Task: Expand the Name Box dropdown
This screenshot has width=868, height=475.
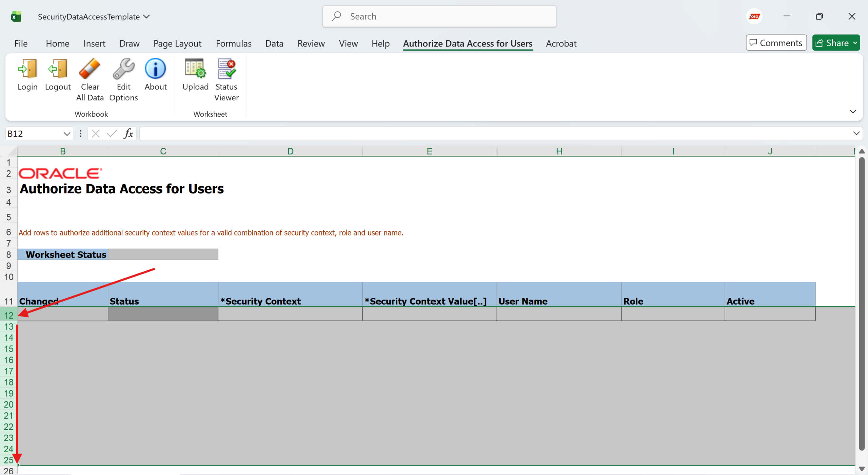Action: point(67,134)
